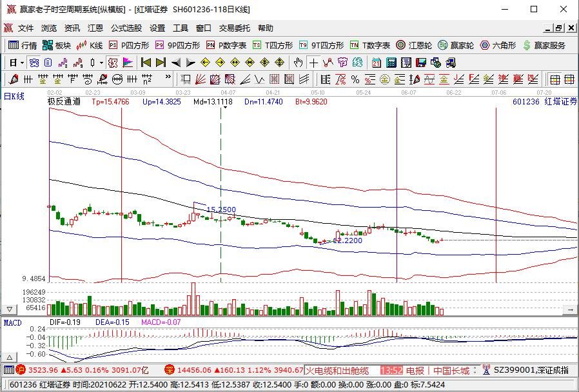This screenshot has width=579, height=392.
Task: Toggle the red polyline nodes tool
Action: [x=328, y=63]
